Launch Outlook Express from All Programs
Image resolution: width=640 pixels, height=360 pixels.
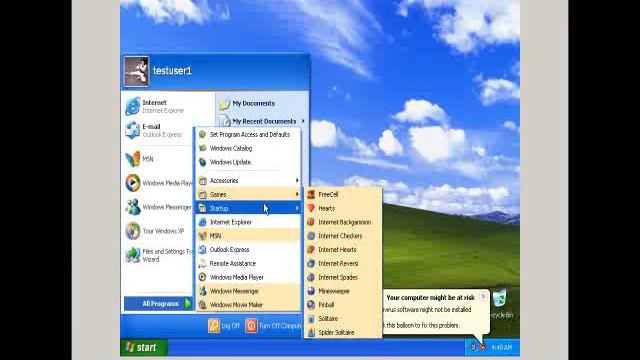[248, 250]
